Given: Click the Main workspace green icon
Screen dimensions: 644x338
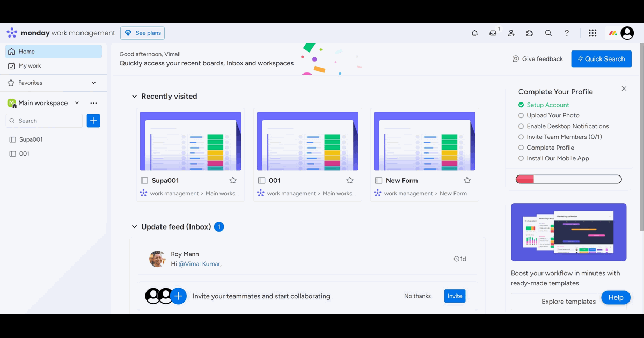Looking at the screenshot, I should pos(12,103).
